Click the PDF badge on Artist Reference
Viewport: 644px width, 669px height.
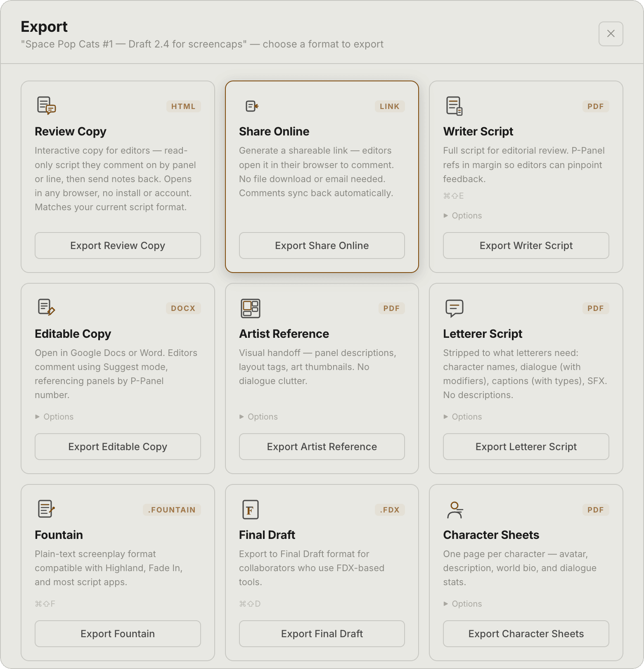[391, 308]
